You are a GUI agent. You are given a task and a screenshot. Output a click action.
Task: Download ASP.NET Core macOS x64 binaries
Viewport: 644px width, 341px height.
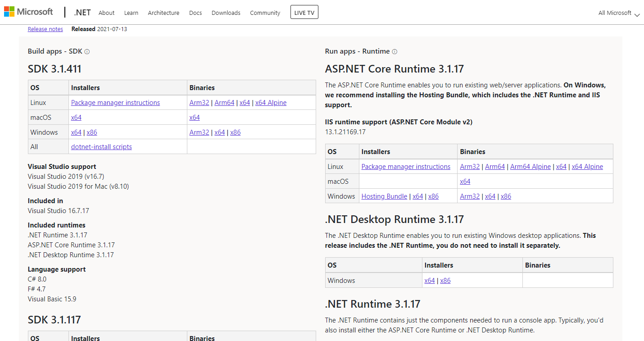[x=465, y=182]
